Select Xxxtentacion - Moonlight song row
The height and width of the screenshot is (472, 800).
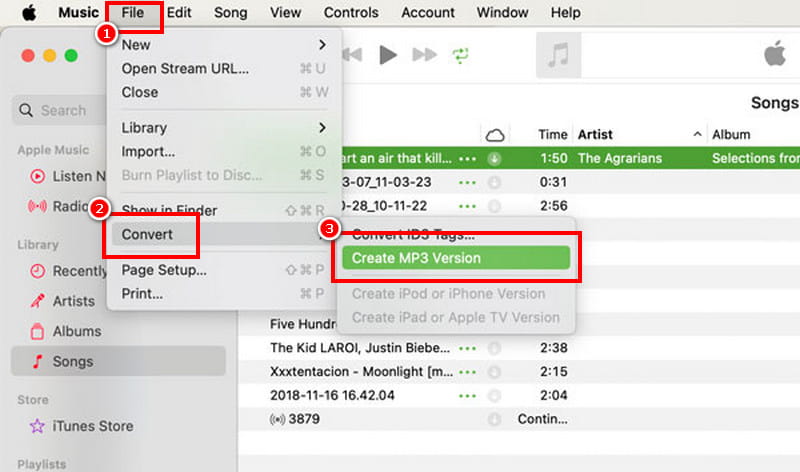coord(519,371)
